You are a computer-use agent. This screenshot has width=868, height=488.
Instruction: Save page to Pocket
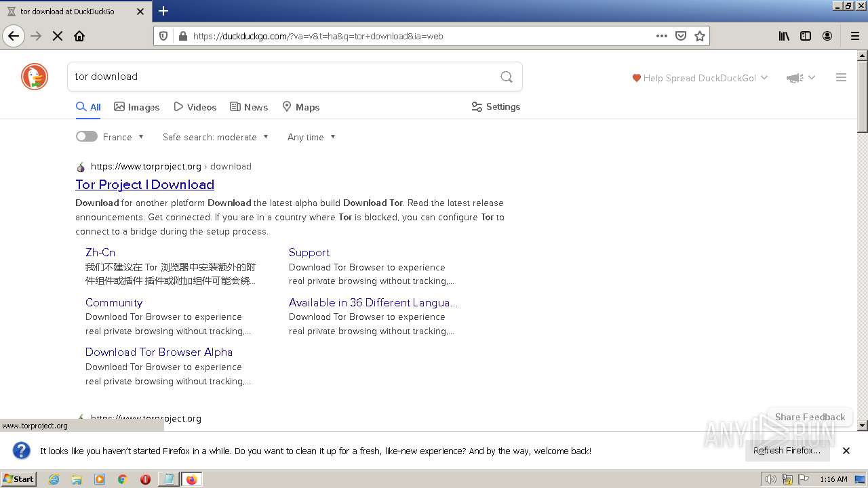[x=681, y=36]
